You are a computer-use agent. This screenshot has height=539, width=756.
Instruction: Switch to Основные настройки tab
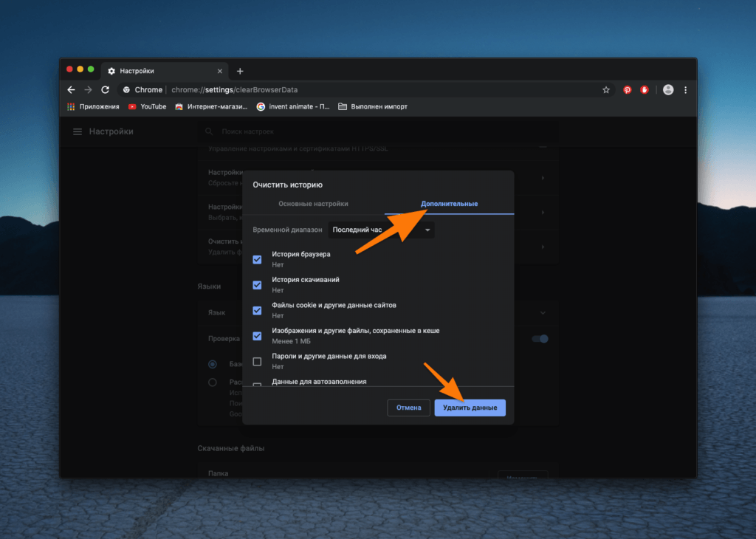click(313, 204)
